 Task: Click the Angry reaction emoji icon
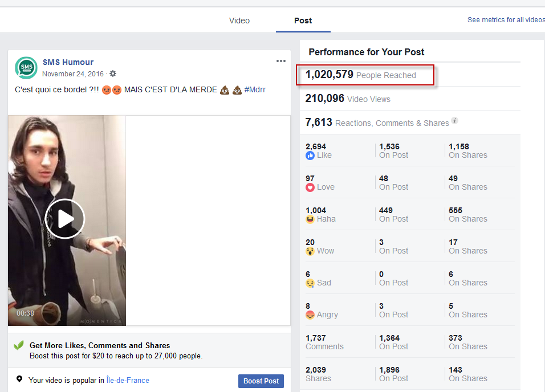tap(310, 315)
